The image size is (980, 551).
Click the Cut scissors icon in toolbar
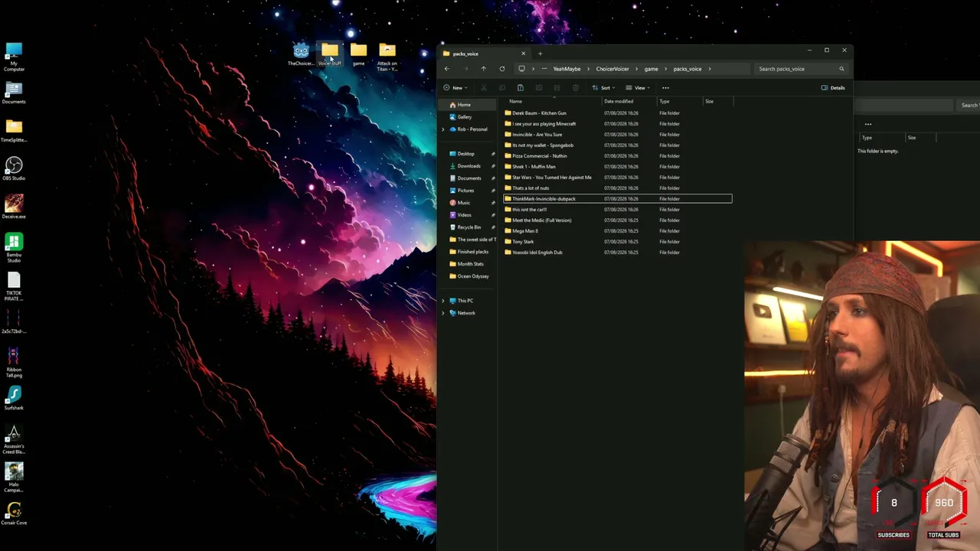pos(483,88)
